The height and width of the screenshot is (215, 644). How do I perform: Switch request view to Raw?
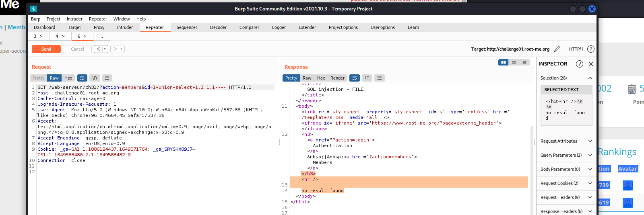coord(54,78)
